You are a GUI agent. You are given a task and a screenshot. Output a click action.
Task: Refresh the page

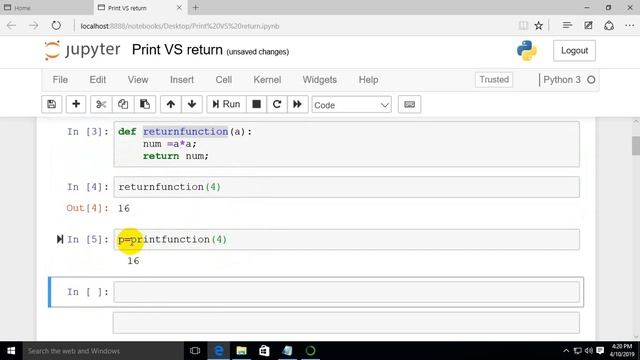pyautogui.click(x=56, y=26)
